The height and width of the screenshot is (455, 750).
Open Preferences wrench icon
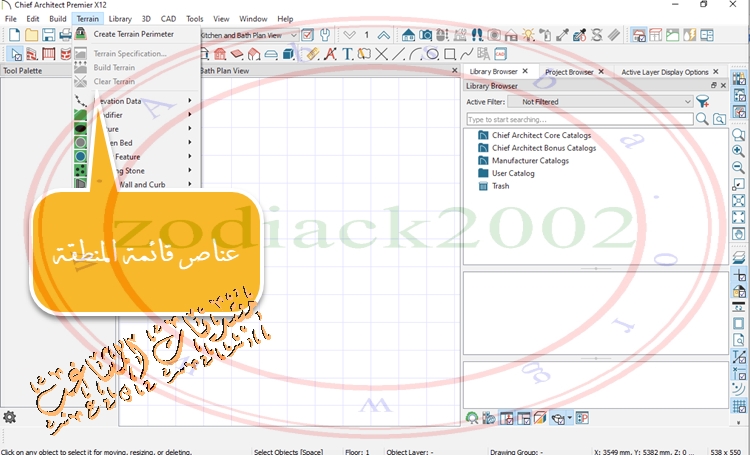[x=325, y=35]
